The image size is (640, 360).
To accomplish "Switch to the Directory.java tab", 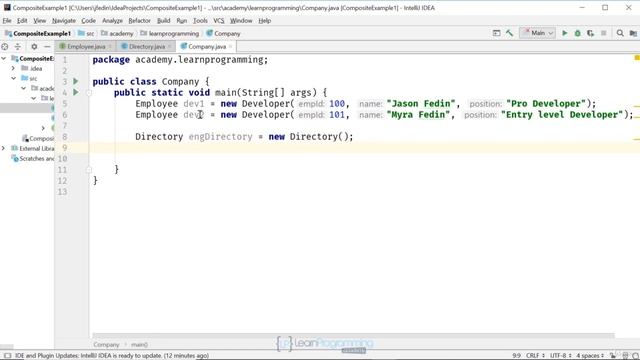I will (146, 47).
